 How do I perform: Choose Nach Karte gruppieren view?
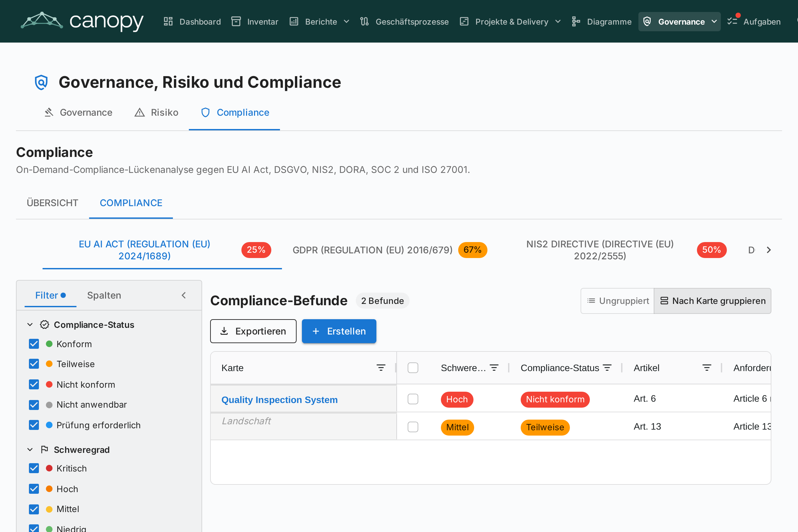(x=713, y=301)
